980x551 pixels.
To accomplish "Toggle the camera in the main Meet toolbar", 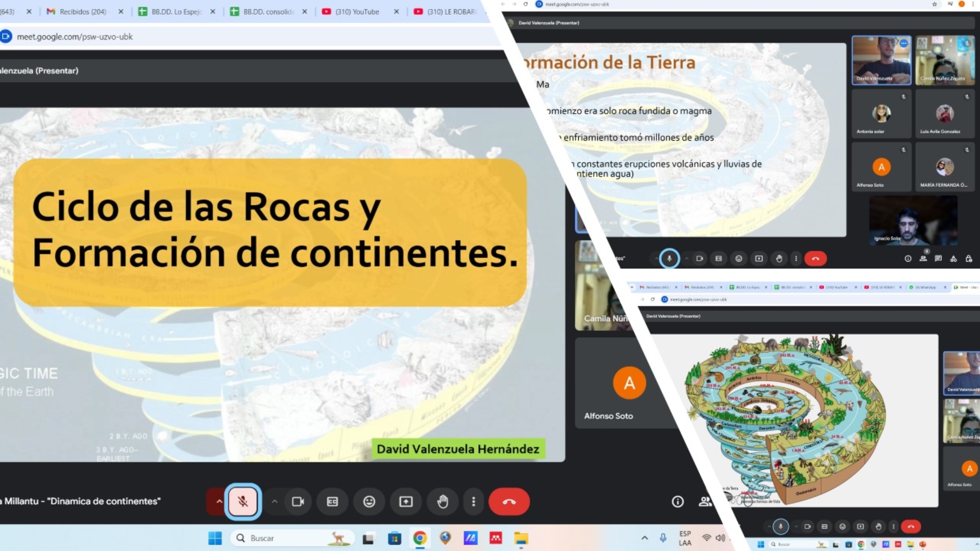I will [x=298, y=502].
